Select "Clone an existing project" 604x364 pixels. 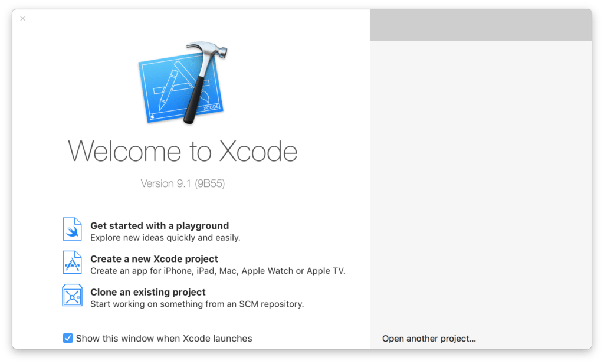click(148, 292)
